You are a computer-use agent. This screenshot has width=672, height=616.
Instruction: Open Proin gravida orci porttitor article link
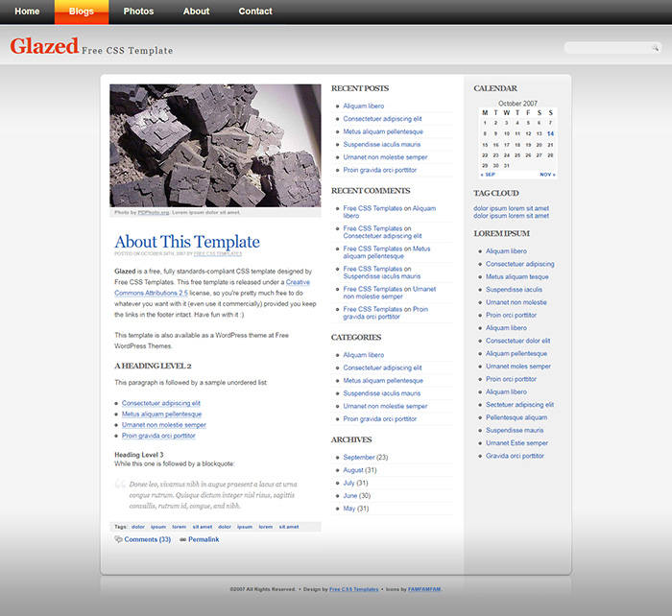pyautogui.click(x=158, y=436)
